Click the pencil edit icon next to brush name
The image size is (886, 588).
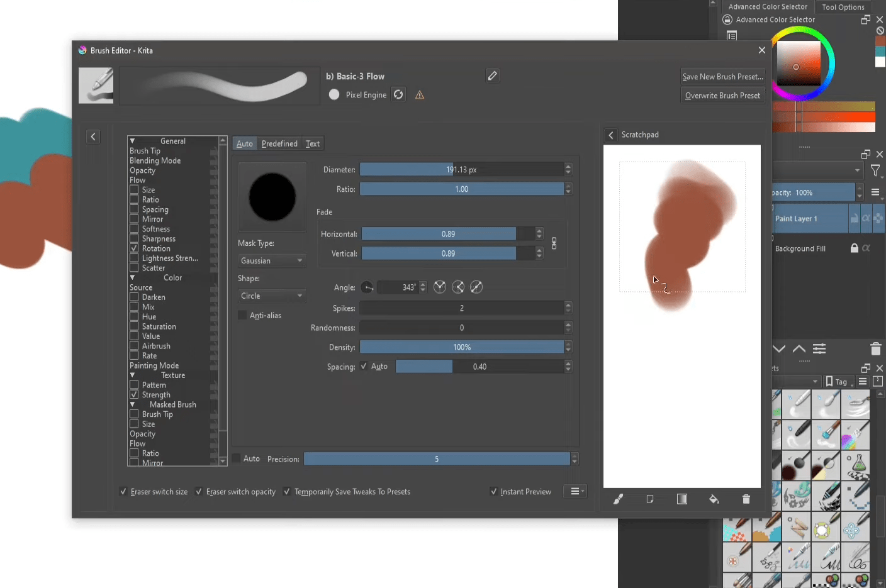click(492, 75)
